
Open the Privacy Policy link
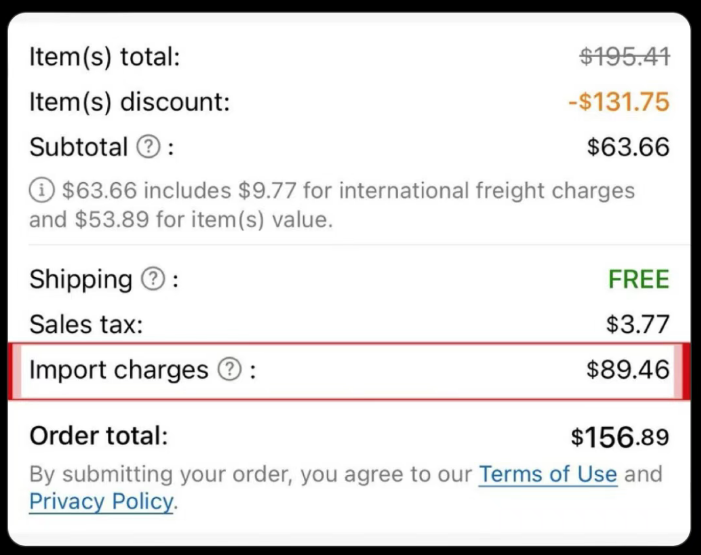click(x=101, y=501)
